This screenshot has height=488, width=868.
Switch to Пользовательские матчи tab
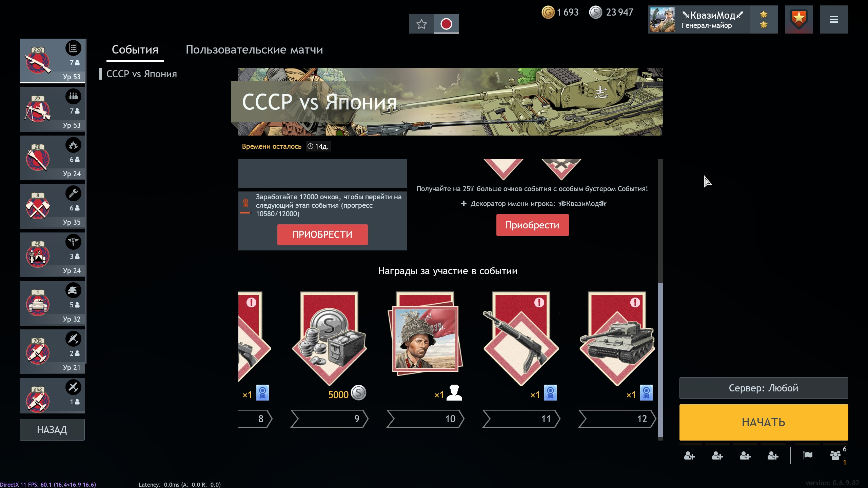(254, 50)
